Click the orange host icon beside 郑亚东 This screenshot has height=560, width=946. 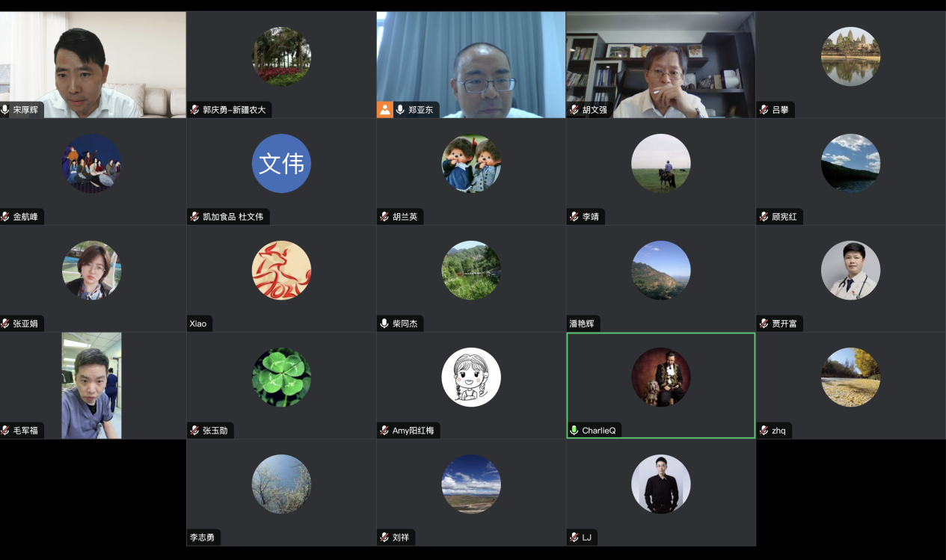click(x=385, y=110)
